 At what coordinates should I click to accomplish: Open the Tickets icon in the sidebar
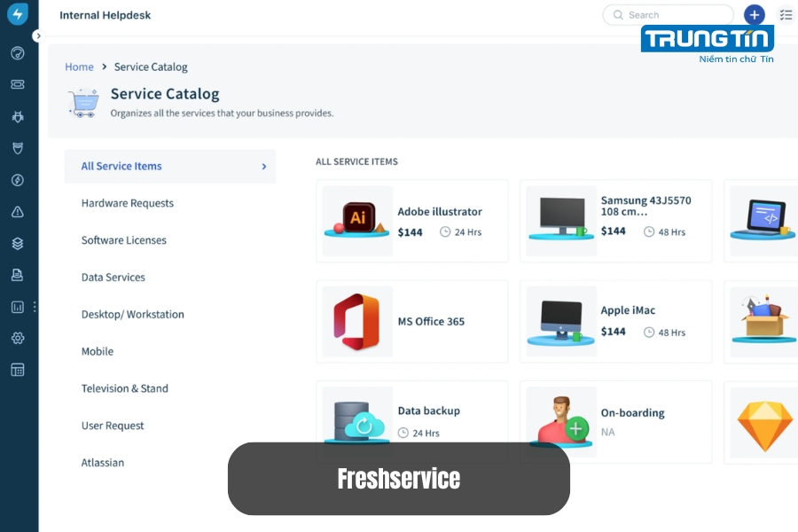coord(17,84)
